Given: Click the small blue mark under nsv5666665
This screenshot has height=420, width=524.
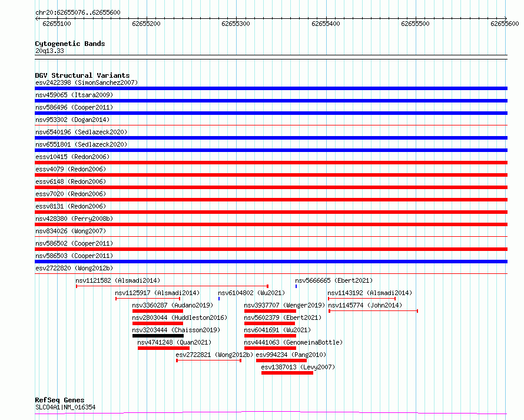Looking at the screenshot, I should pos(296,286).
